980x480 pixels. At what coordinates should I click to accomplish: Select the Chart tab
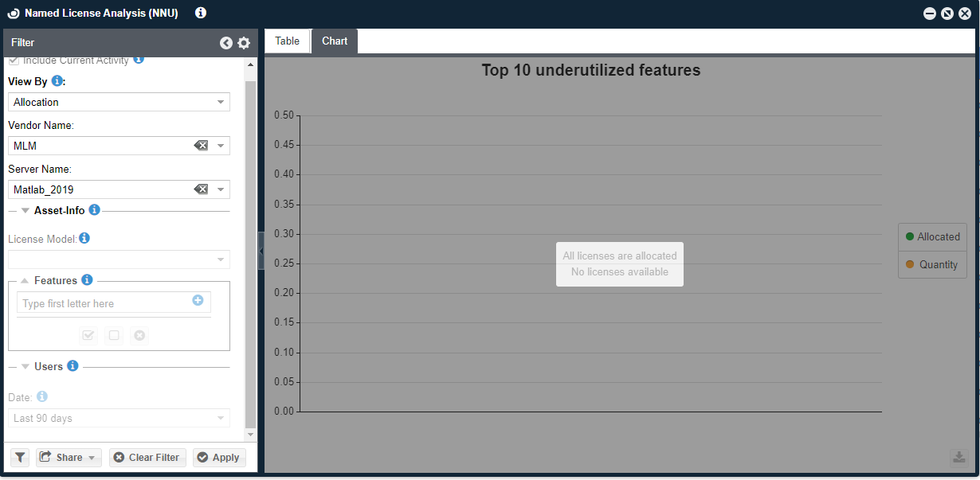click(x=335, y=41)
